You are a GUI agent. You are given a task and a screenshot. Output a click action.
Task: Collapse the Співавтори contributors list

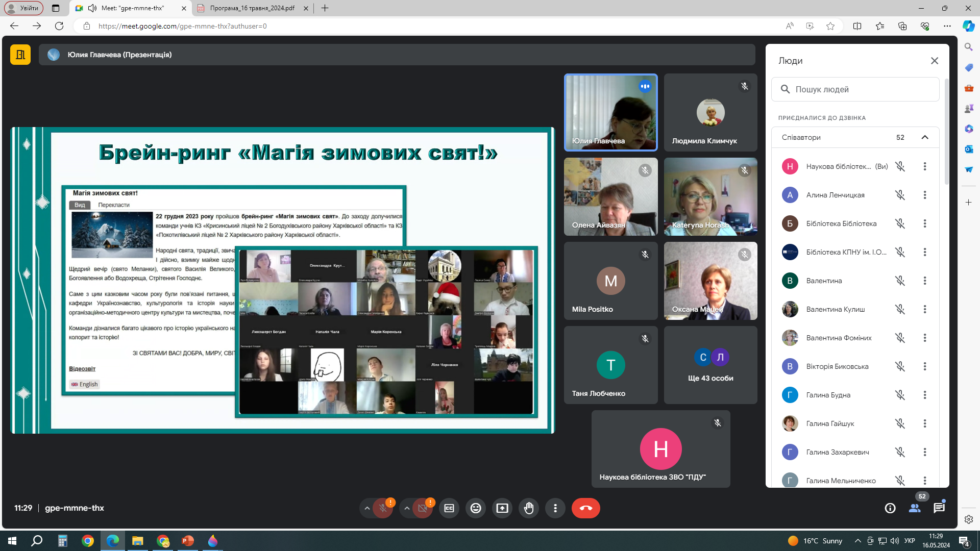tap(924, 137)
